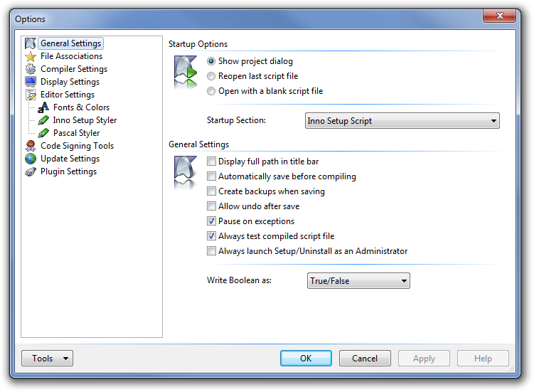This screenshot has width=534, height=392.
Task: Select Reopen last script file option
Action: pyautogui.click(x=211, y=76)
